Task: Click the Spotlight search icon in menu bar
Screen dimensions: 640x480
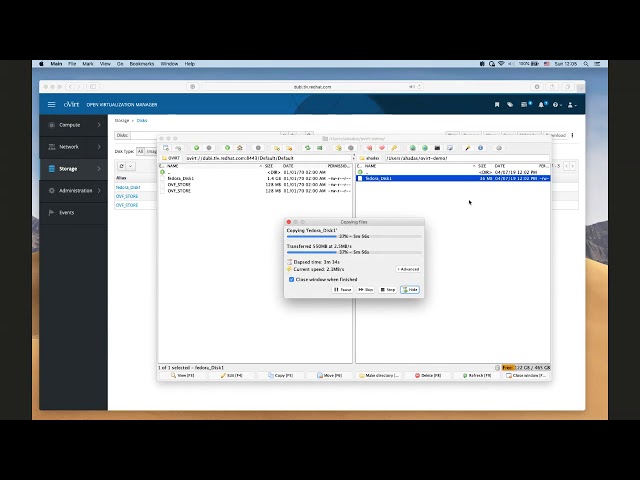Action: [586, 64]
